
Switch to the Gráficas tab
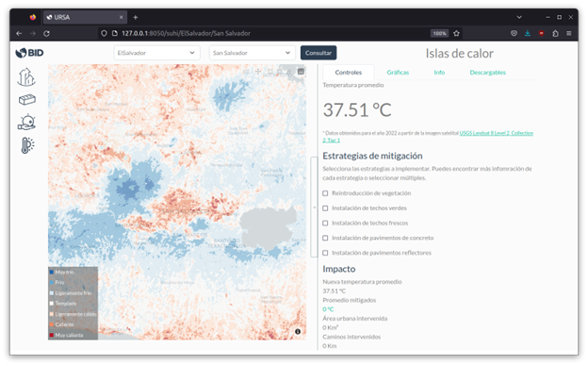pos(398,73)
